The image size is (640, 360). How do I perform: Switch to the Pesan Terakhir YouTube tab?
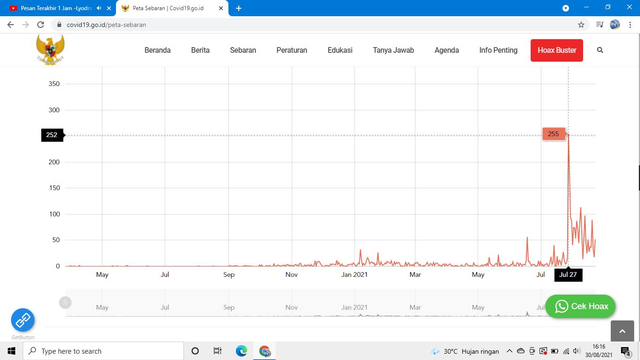57,8
